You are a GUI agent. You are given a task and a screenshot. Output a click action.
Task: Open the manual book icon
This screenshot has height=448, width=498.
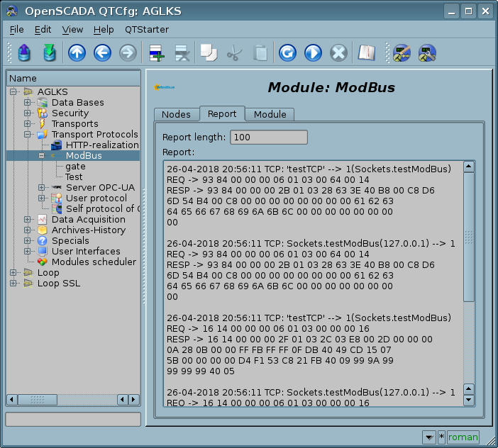tap(365, 53)
